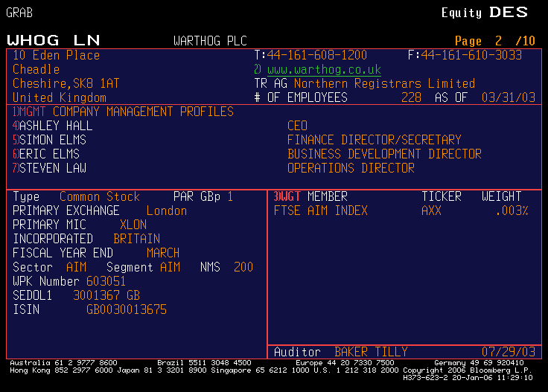Click BUSINESS DEVELOPMENT DIRECTOR title

coord(384,154)
